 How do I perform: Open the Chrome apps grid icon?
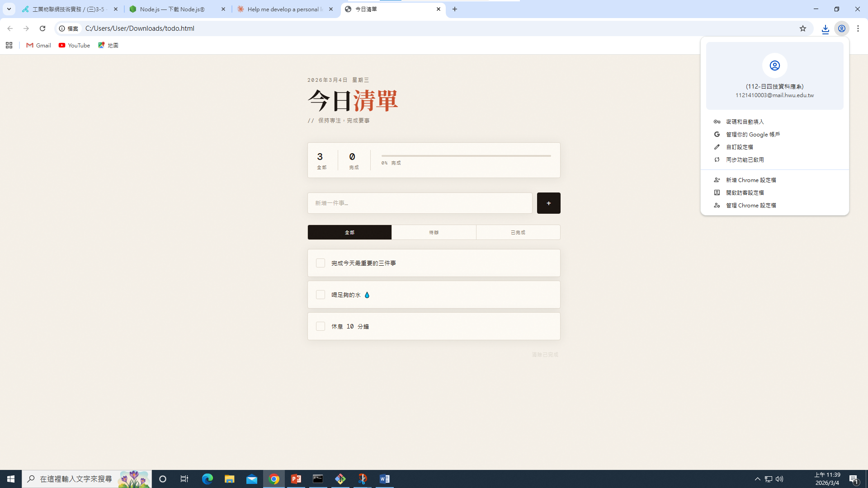[9, 45]
